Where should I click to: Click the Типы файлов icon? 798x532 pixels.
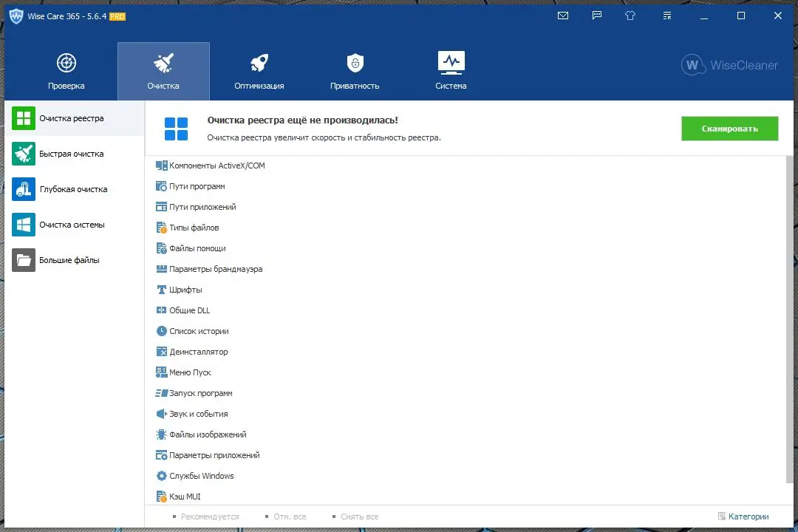coord(161,228)
